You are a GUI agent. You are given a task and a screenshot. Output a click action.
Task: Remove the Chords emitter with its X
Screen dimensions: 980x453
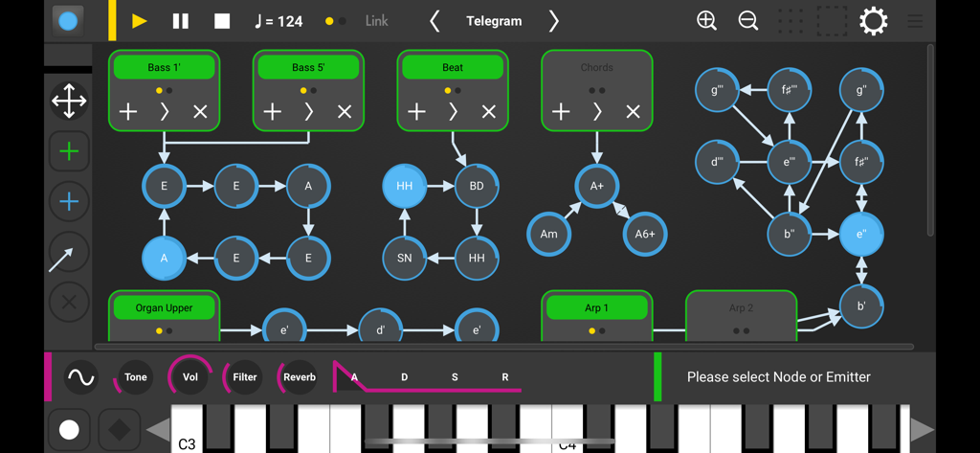click(x=634, y=112)
